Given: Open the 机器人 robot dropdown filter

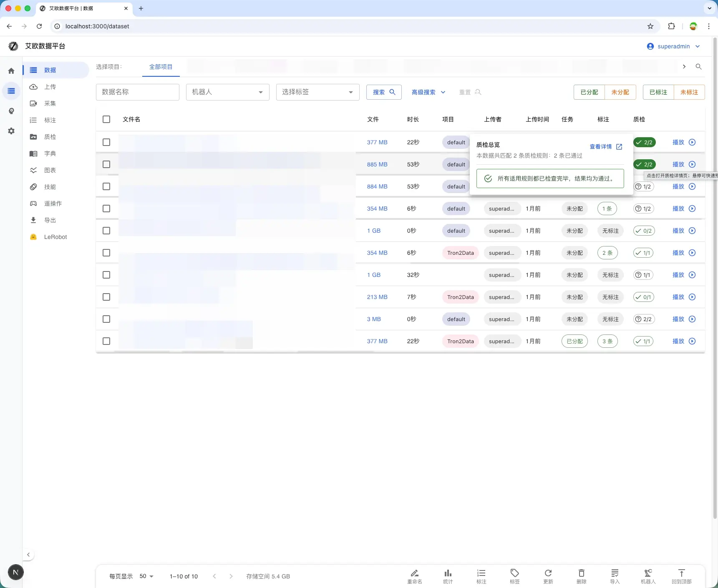Looking at the screenshot, I should [227, 92].
